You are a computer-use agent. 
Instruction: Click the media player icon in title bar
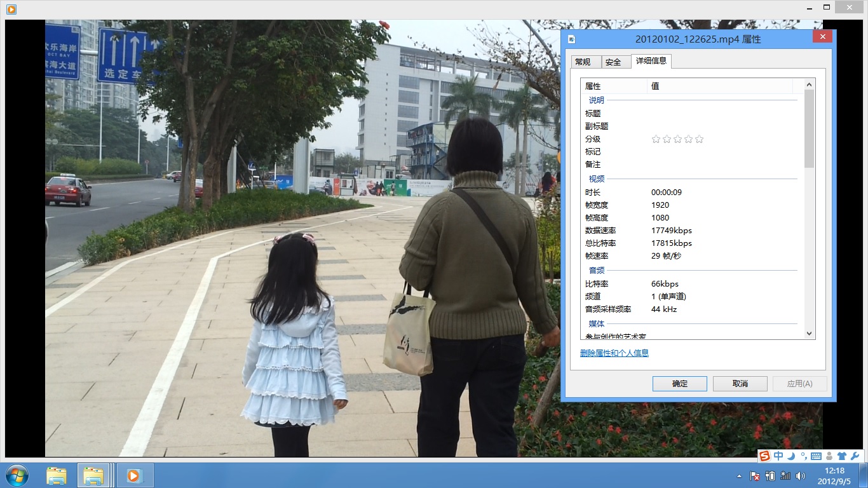[11, 10]
